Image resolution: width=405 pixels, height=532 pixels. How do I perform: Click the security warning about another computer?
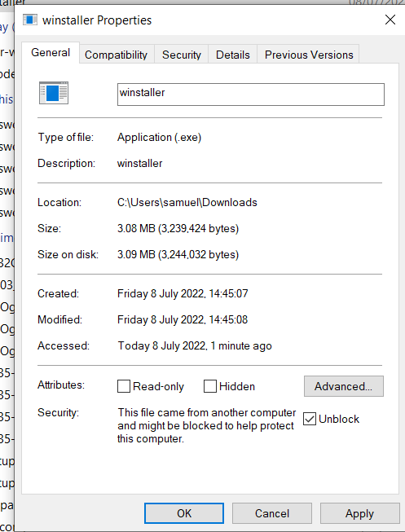206,425
